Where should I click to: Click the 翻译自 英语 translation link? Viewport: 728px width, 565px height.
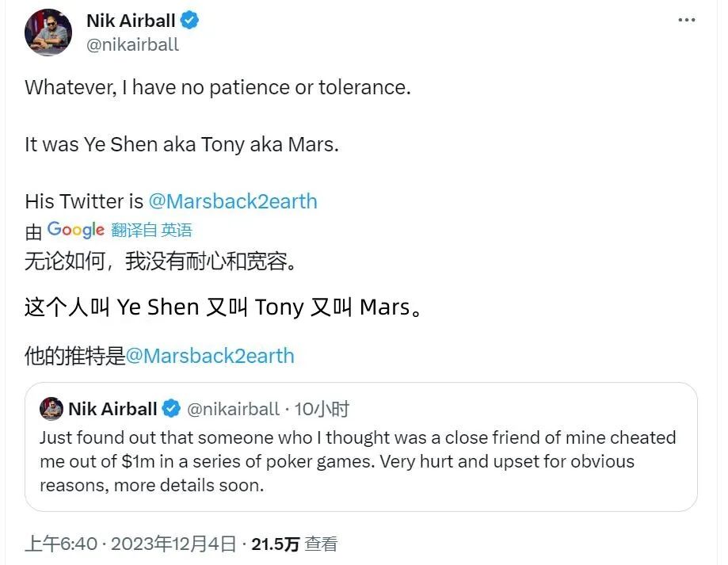[x=151, y=231]
